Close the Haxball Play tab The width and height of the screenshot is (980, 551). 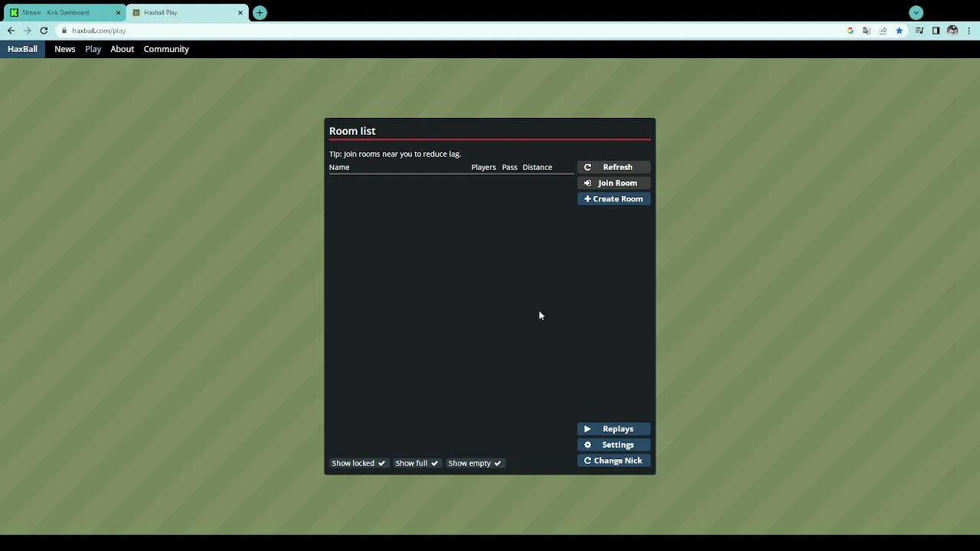[x=240, y=12]
